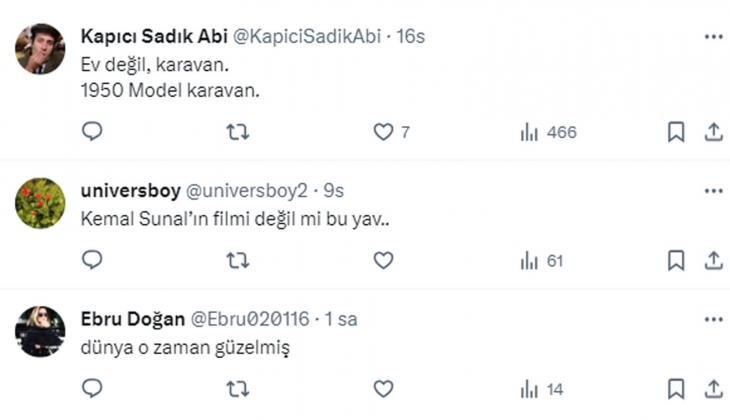The width and height of the screenshot is (730, 420).
Task: Like universboy's tweet
Action: click(383, 260)
